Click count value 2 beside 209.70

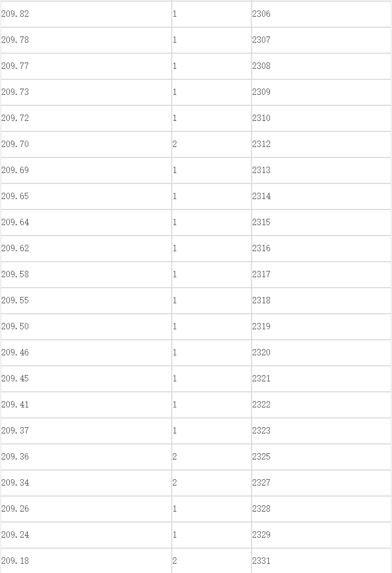click(212, 144)
